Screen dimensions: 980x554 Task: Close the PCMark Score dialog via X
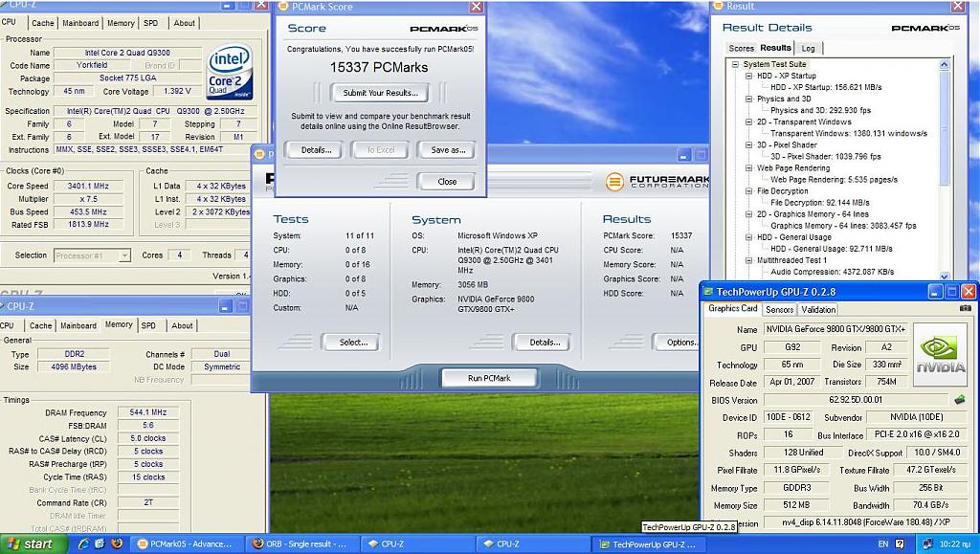[x=477, y=7]
